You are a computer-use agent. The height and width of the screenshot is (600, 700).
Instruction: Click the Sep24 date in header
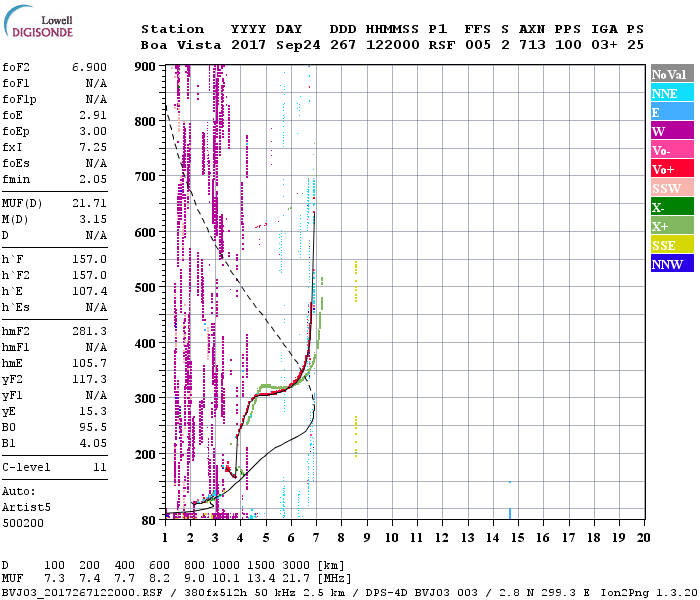(298, 45)
